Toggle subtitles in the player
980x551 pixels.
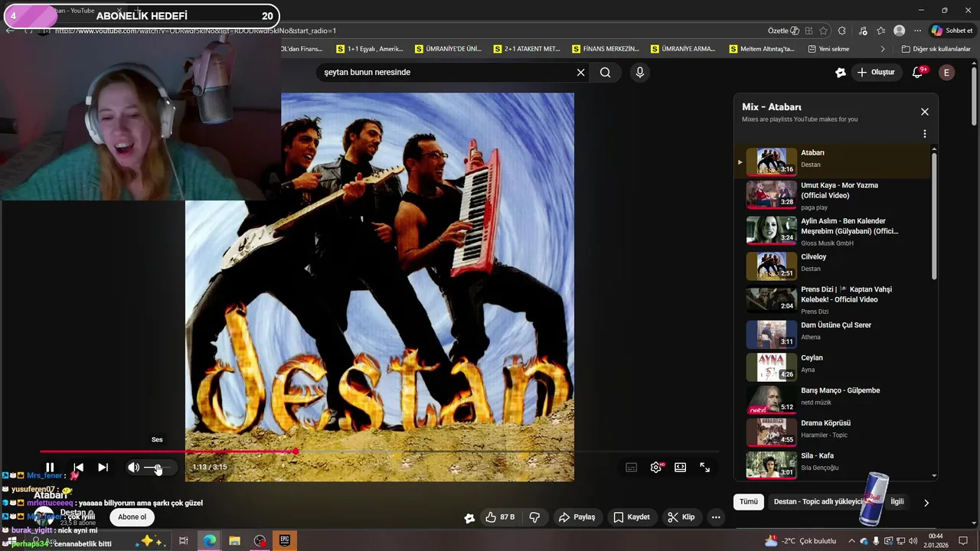click(631, 468)
